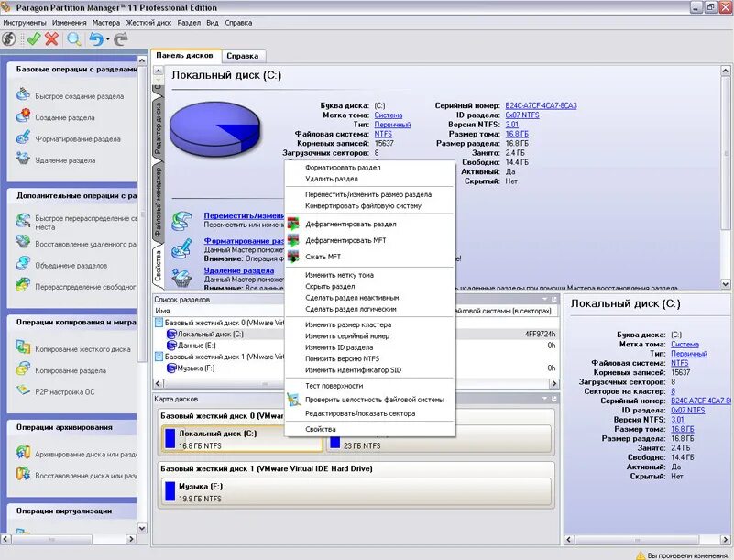Viewport: 734px width, 560px height.
Task: Open the Жесткий диск menu
Action: pos(148,23)
